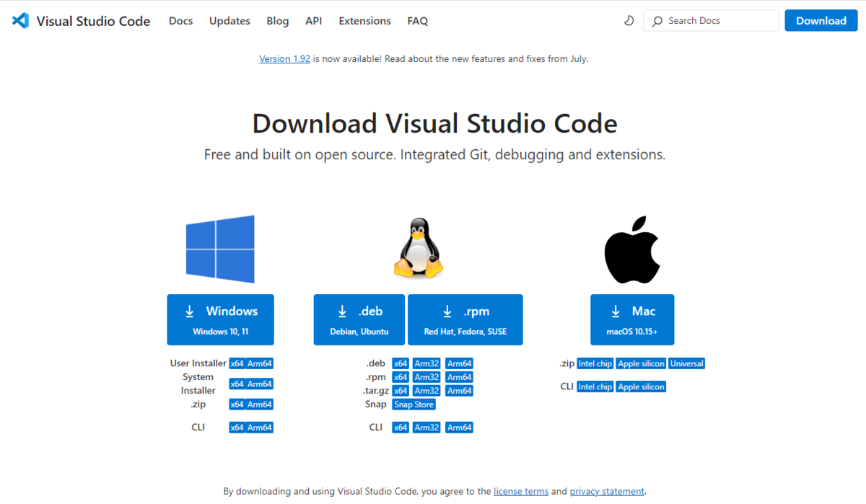Select Intel chip for Mac .zip

(x=595, y=364)
